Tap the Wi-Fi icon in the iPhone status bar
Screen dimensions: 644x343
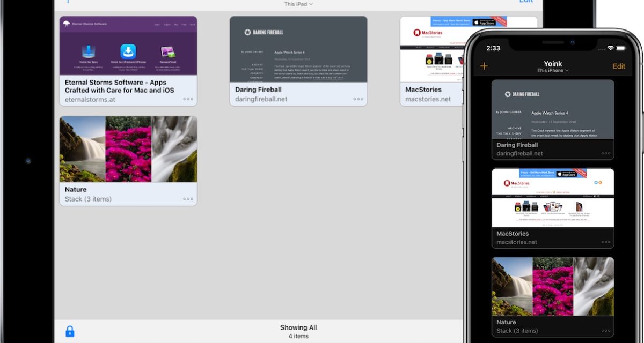tap(610, 48)
